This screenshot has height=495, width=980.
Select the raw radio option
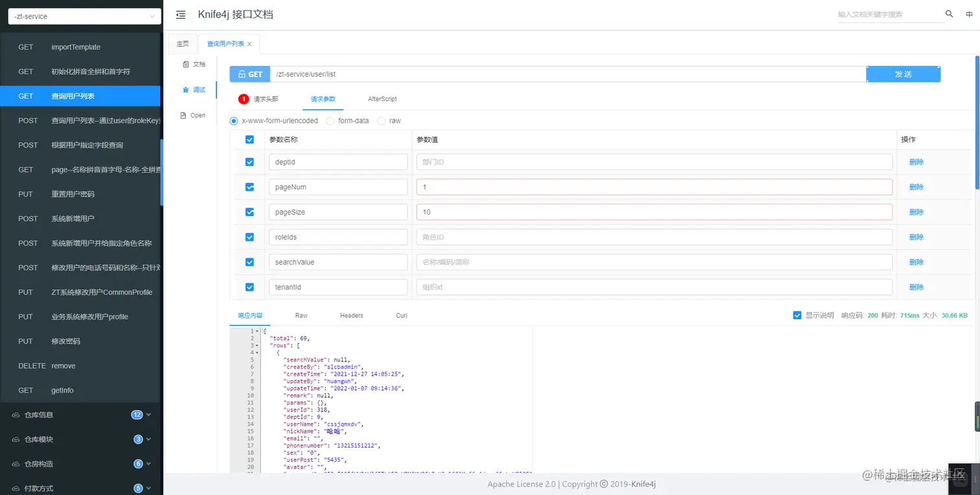pos(381,121)
